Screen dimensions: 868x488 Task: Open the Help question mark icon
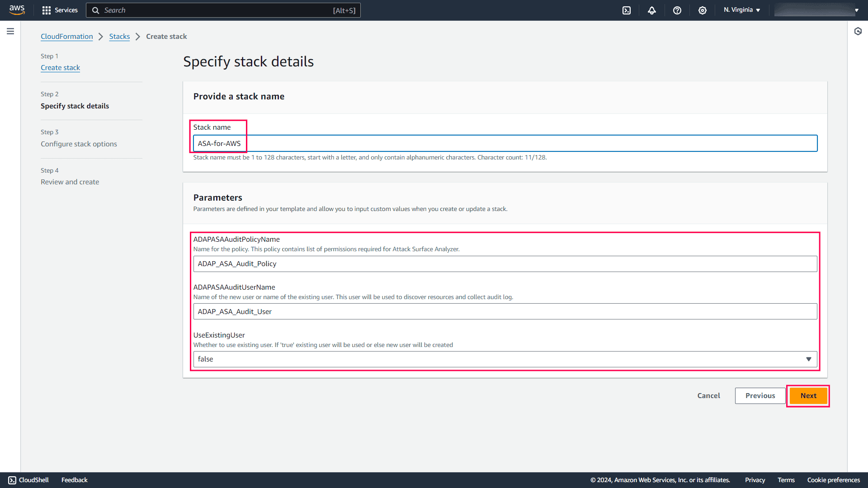click(677, 10)
